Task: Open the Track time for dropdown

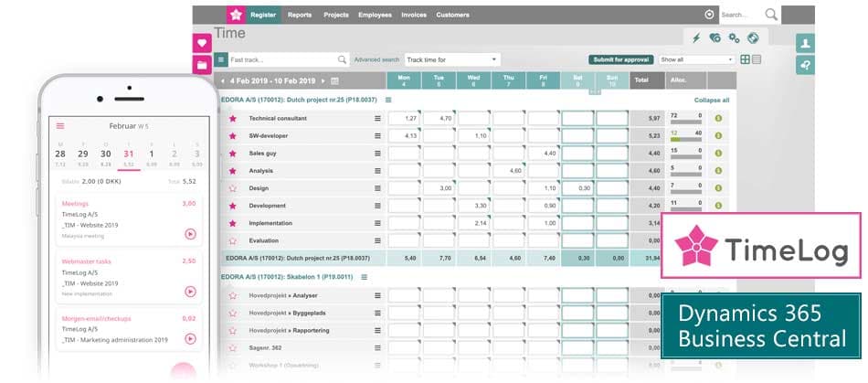Action: (x=452, y=59)
